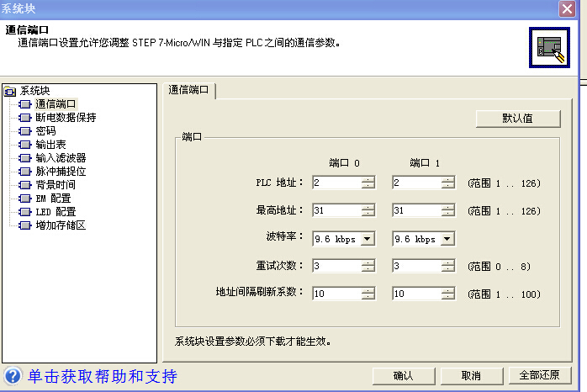Click the icon next to 输出表
The image size is (587, 392).
point(24,145)
